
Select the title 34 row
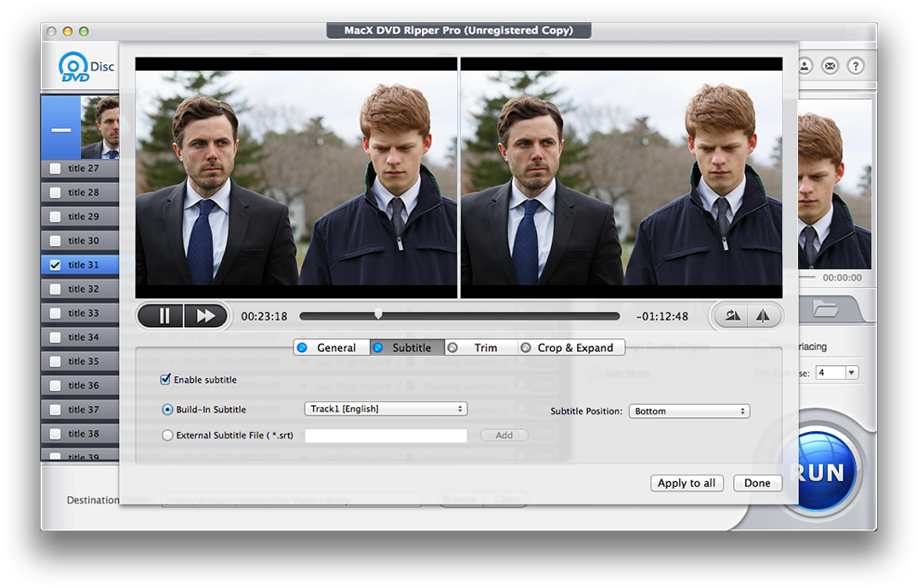tap(80, 337)
